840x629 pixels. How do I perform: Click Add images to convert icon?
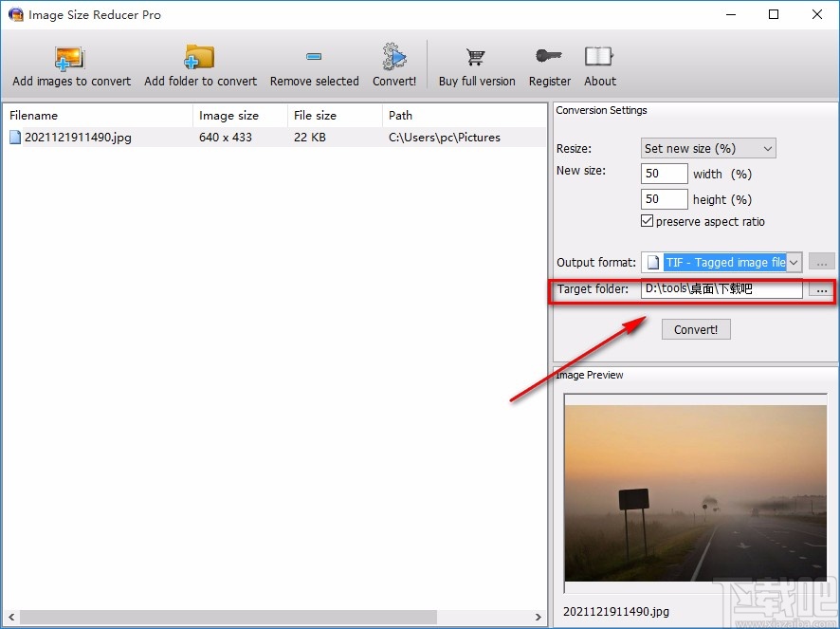click(70, 58)
